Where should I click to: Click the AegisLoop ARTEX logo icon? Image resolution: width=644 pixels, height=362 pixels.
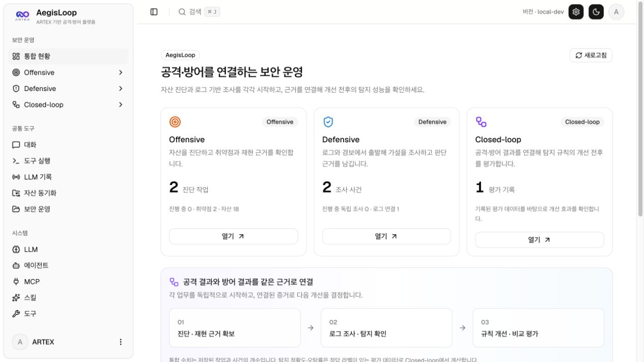coord(22,16)
